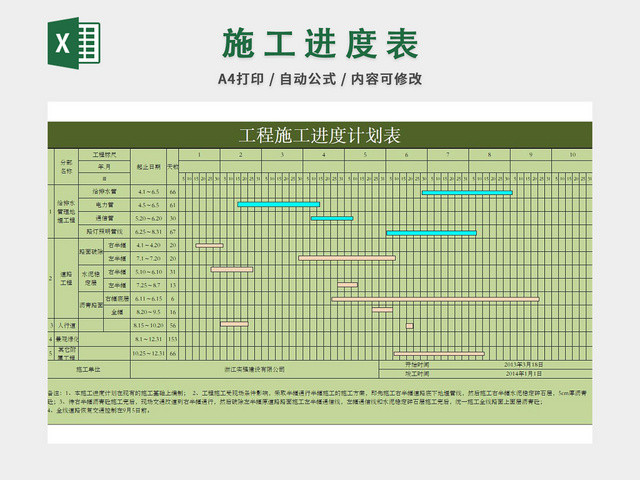This screenshot has width=640, height=480.
Task: Select days cell showing 13
Action: [173, 285]
